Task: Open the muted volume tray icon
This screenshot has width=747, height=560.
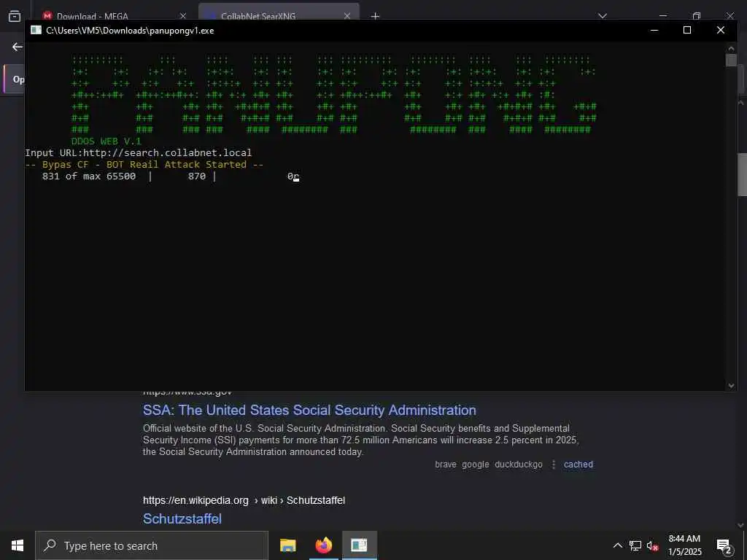Action: pos(653,545)
